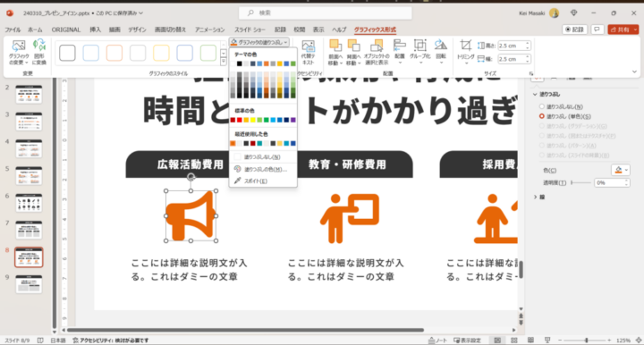Pick the orange recently used color swatch

233,143
